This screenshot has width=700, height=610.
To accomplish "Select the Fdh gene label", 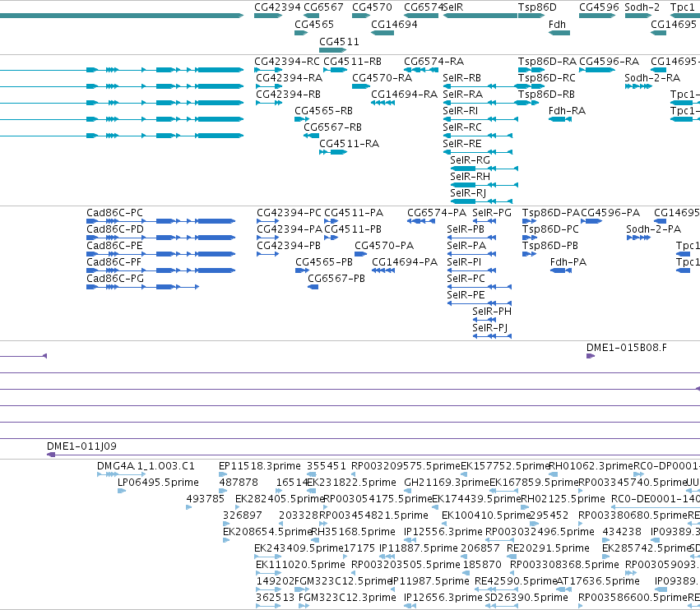I will tap(557, 24).
